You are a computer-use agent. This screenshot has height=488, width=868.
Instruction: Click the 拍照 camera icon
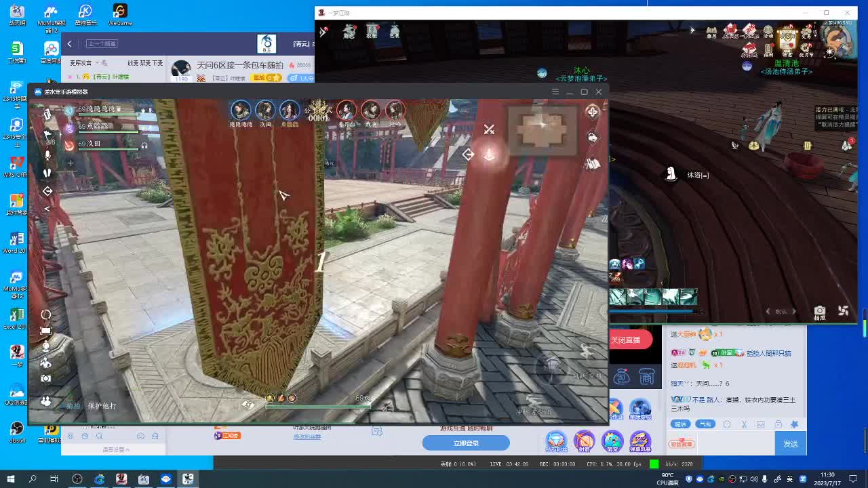point(820,312)
